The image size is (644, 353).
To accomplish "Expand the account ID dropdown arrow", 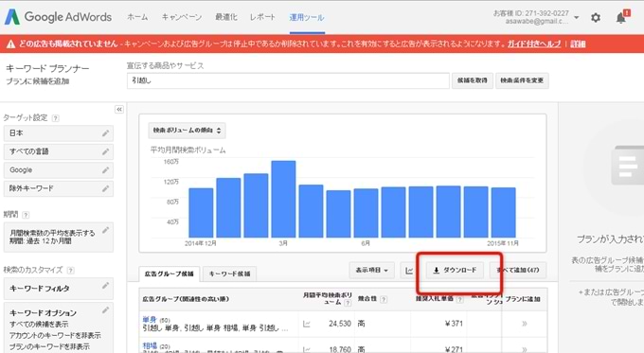I will [577, 18].
